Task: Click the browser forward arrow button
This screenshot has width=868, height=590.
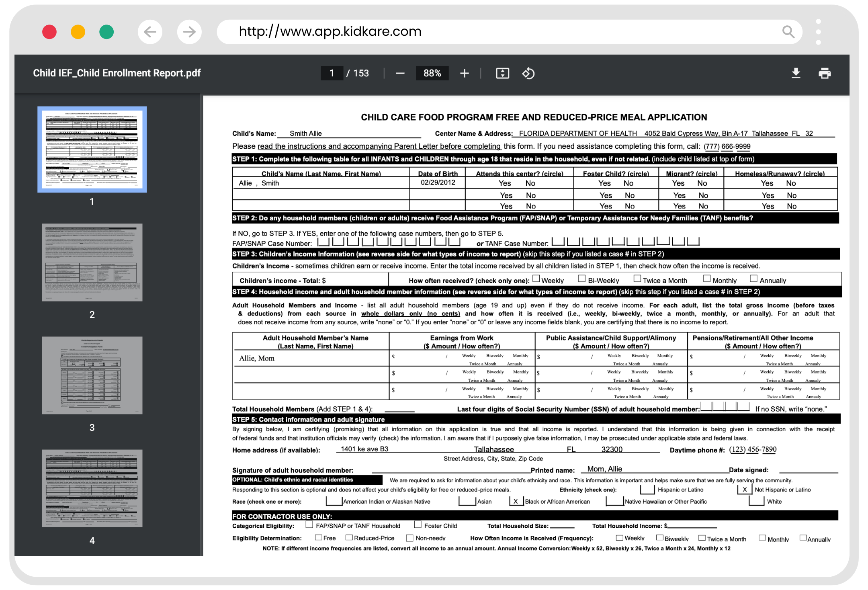Action: point(189,32)
